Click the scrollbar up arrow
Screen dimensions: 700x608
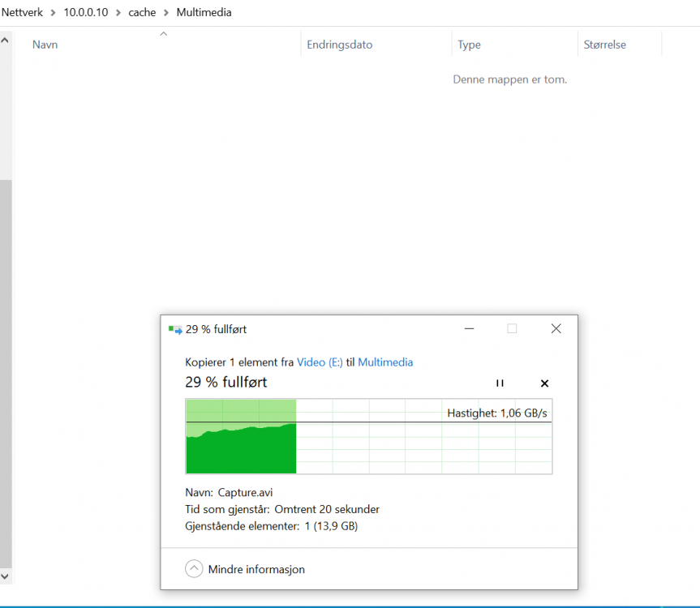tap(5, 41)
